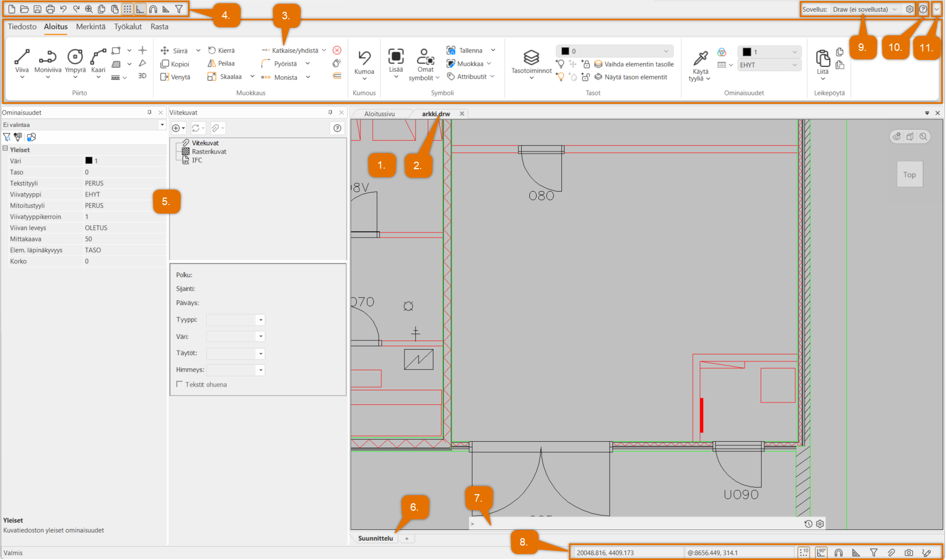Image resolution: width=946 pixels, height=560 pixels.
Task: Click Näytä tason elementit button
Action: coord(631,77)
